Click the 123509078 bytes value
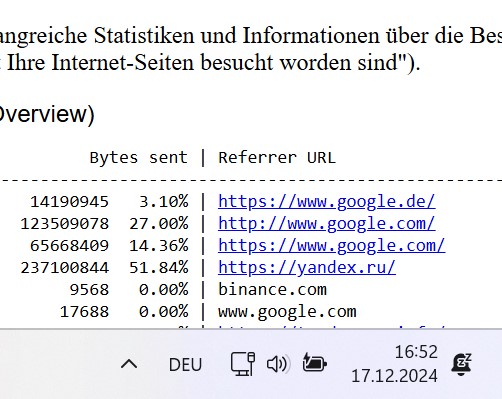The height and width of the screenshot is (399, 502). 65,224
